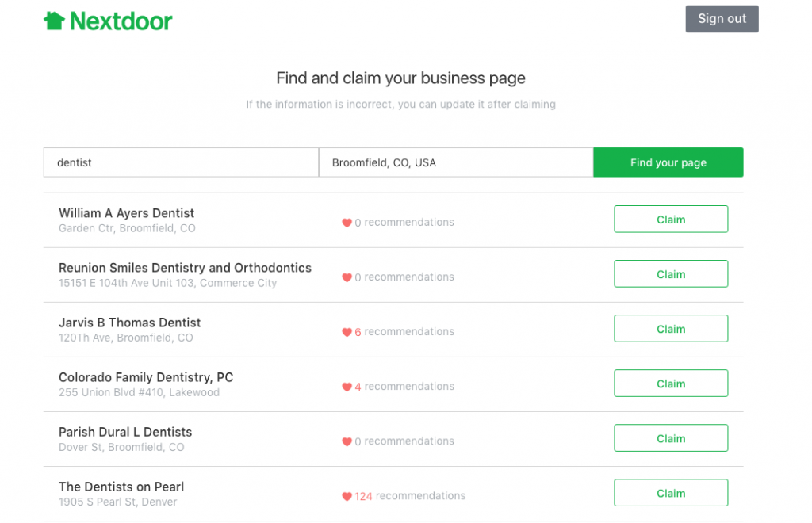Select Colorado Family Dentistry, PC business name

pos(146,378)
